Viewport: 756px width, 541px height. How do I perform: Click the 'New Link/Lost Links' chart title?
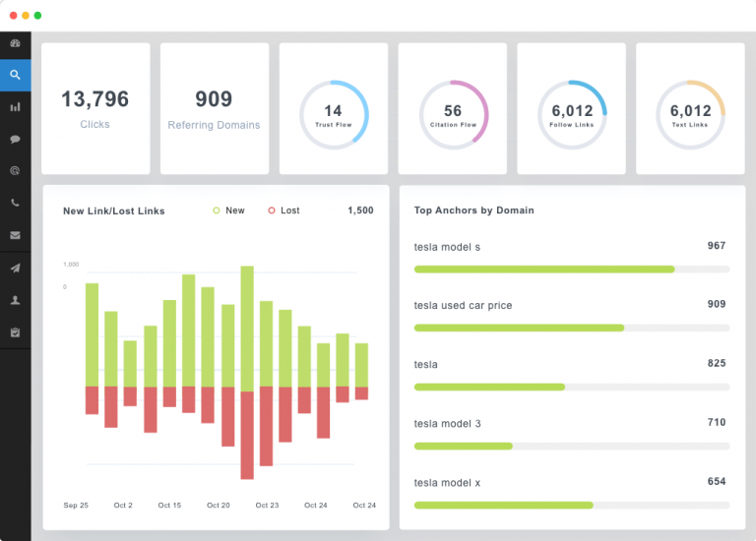pos(114,211)
